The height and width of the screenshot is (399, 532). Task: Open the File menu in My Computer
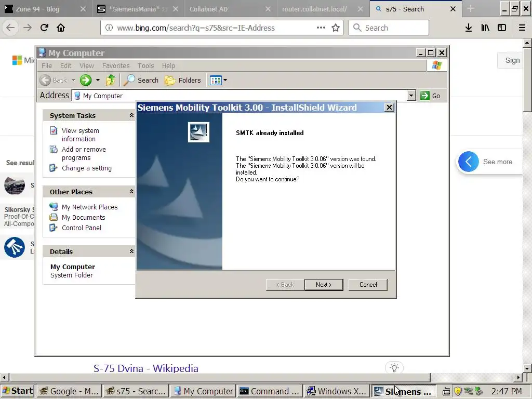[x=47, y=66]
